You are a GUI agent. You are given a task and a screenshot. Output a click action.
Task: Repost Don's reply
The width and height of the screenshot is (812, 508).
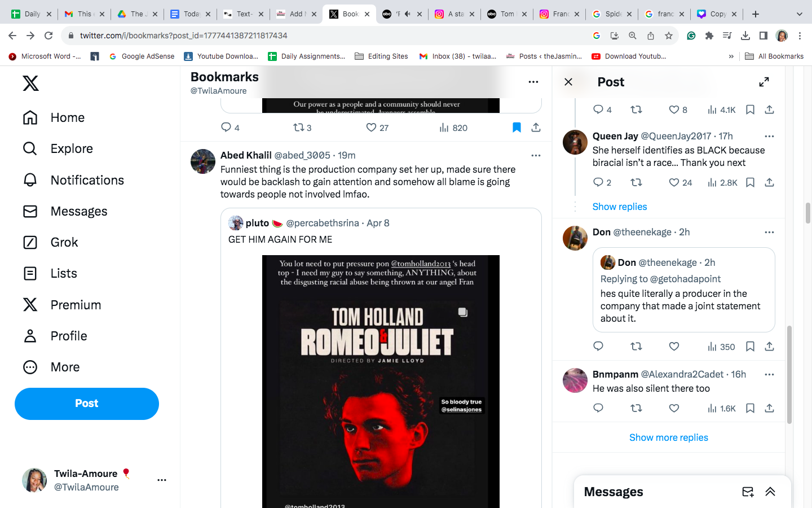[x=636, y=347]
